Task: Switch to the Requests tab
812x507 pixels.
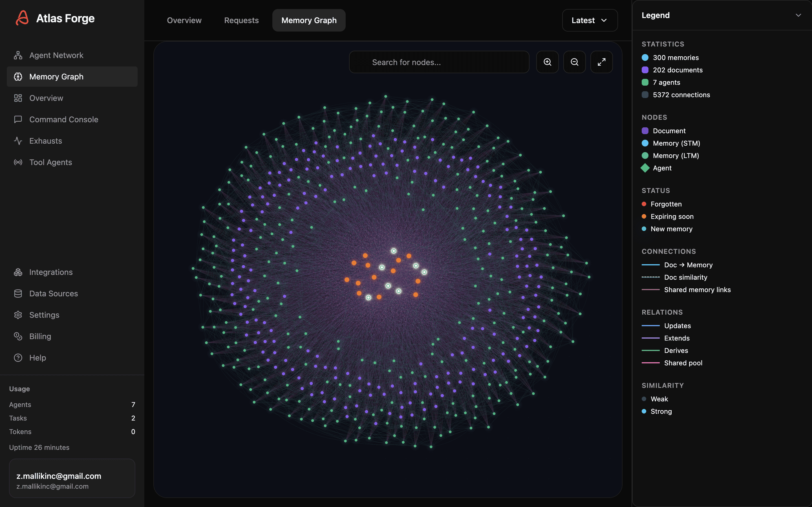Action: click(241, 21)
